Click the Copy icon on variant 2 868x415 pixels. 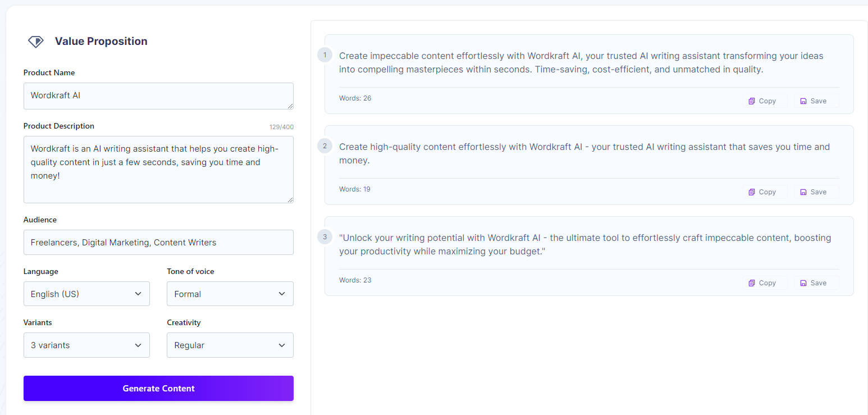pyautogui.click(x=752, y=191)
